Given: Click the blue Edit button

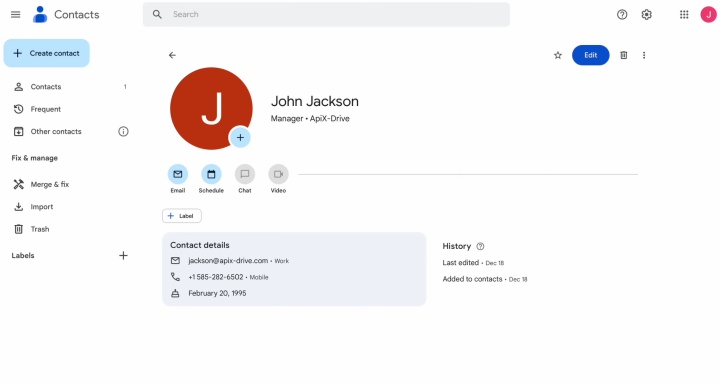Looking at the screenshot, I should coord(591,55).
